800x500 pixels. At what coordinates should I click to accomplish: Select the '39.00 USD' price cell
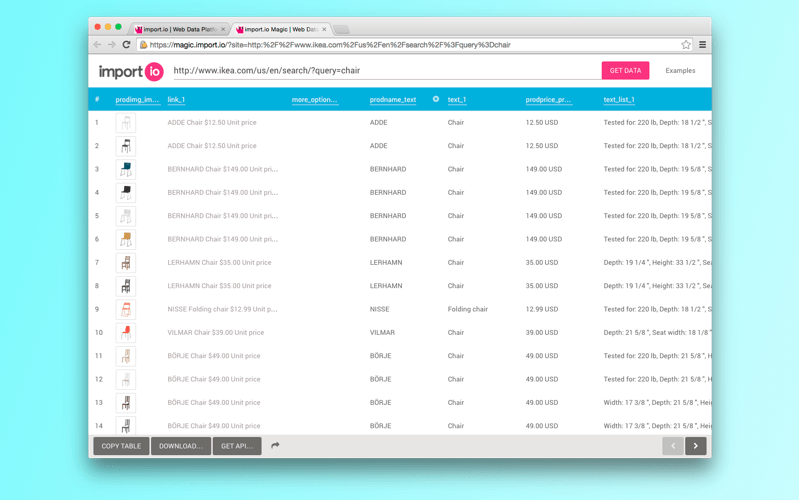point(543,333)
